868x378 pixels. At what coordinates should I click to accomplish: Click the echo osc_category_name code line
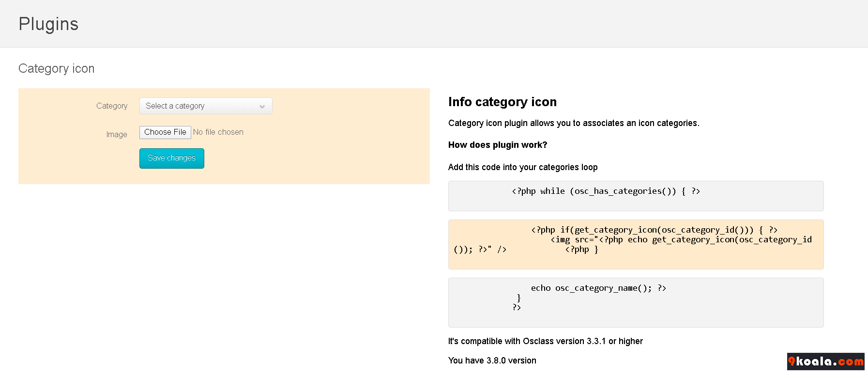(598, 288)
